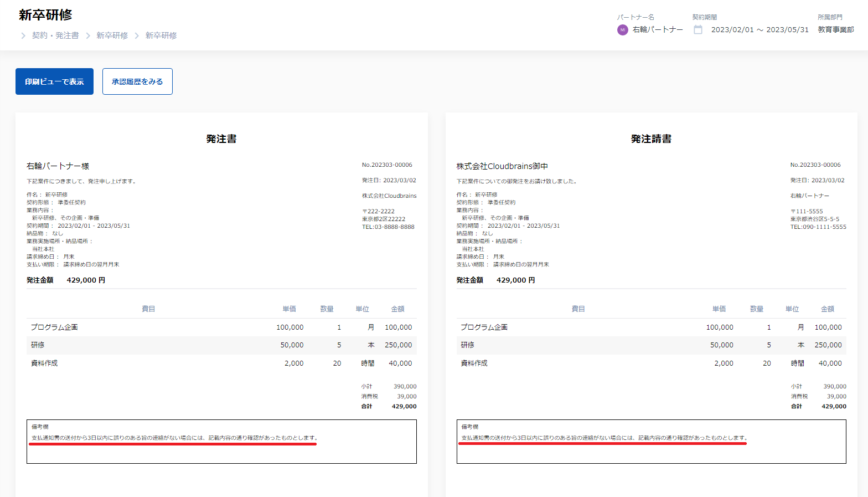This screenshot has height=497, width=868.
Task: Open 承認履歴をみる approval history
Action: point(137,81)
